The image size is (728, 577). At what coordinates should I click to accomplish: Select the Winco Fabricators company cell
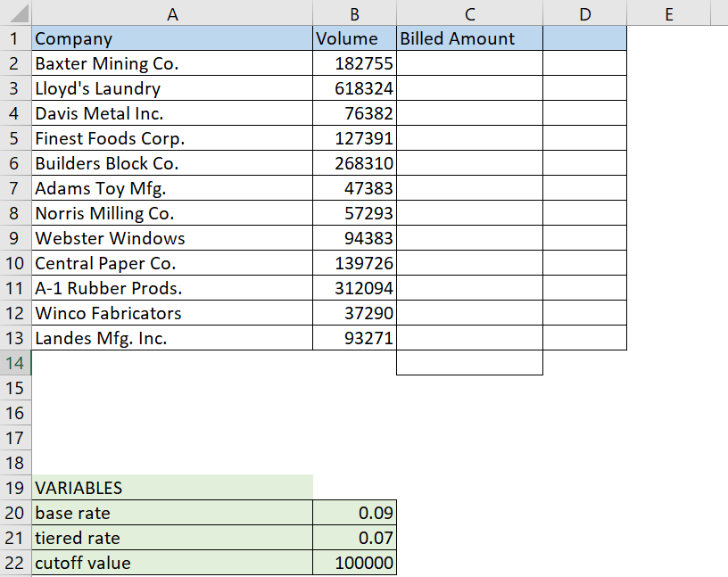point(172,313)
